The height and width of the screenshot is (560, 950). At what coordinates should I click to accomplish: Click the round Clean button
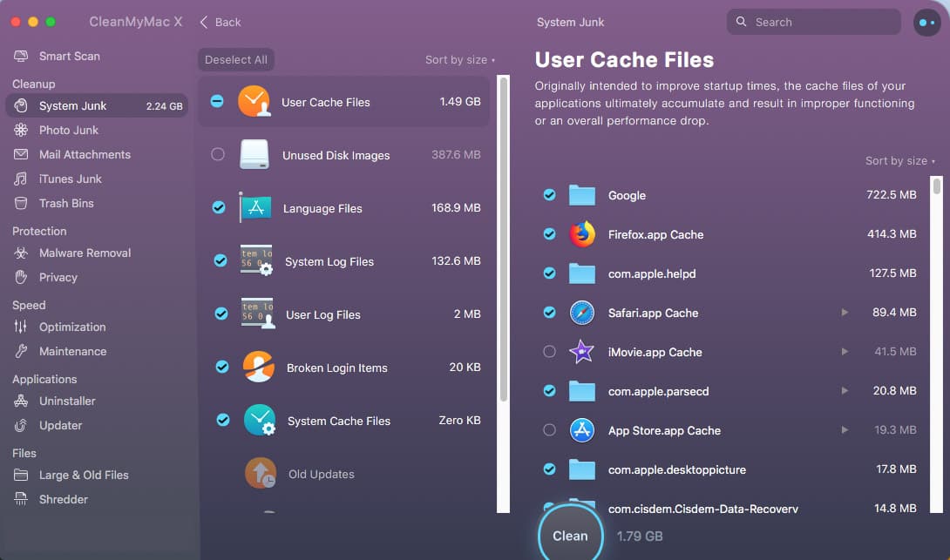point(570,535)
